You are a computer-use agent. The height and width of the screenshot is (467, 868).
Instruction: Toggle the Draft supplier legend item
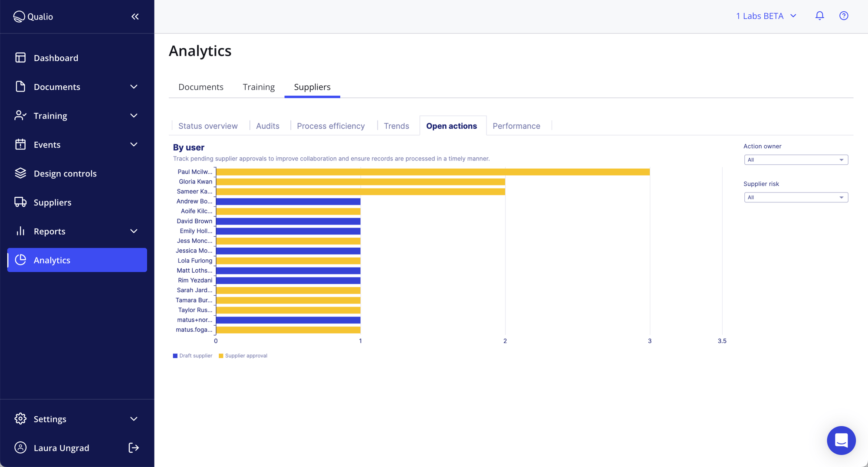coord(192,356)
